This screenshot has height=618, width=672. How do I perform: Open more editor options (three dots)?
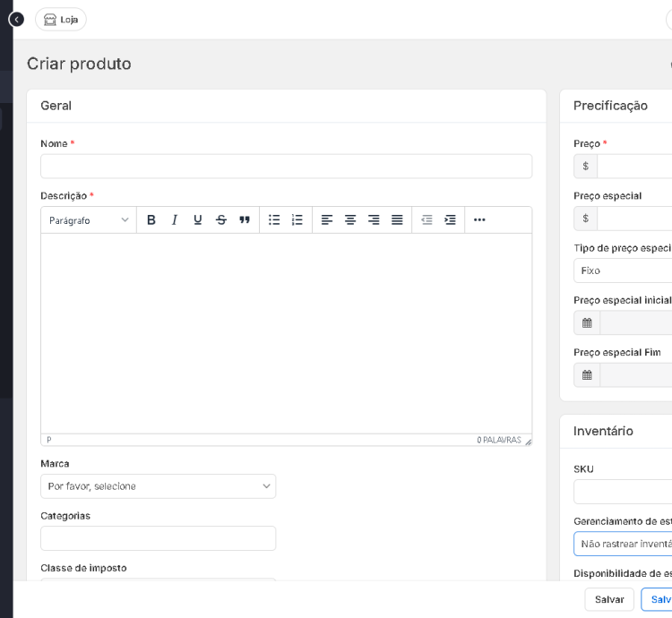click(x=479, y=220)
